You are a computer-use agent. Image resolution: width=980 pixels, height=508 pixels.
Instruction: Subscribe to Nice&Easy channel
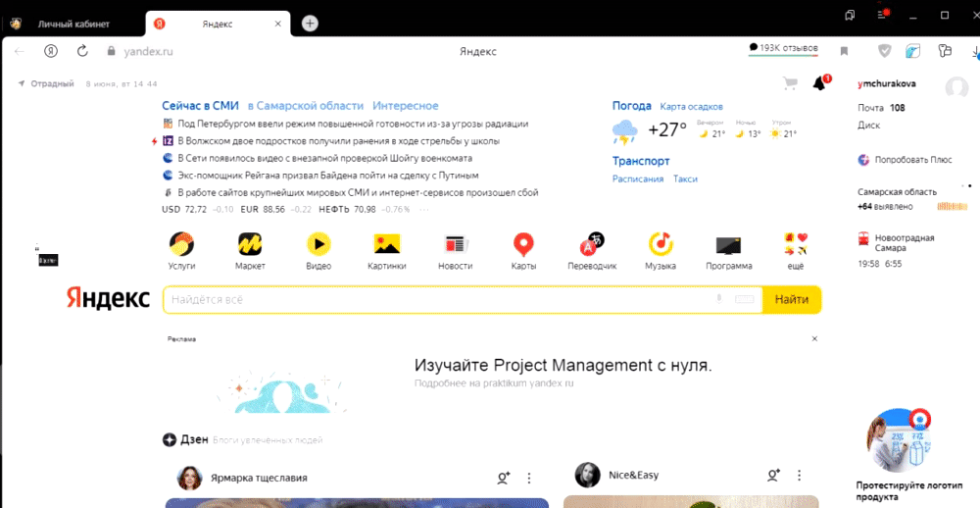tap(774, 476)
